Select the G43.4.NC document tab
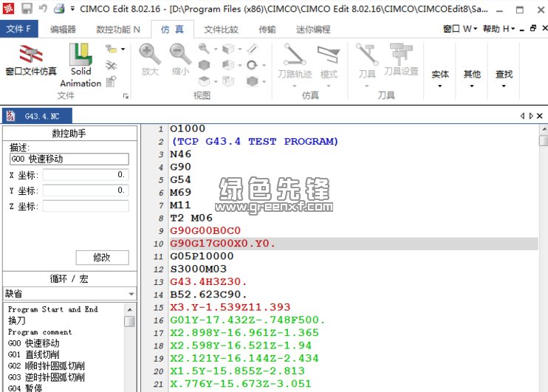 click(37, 116)
